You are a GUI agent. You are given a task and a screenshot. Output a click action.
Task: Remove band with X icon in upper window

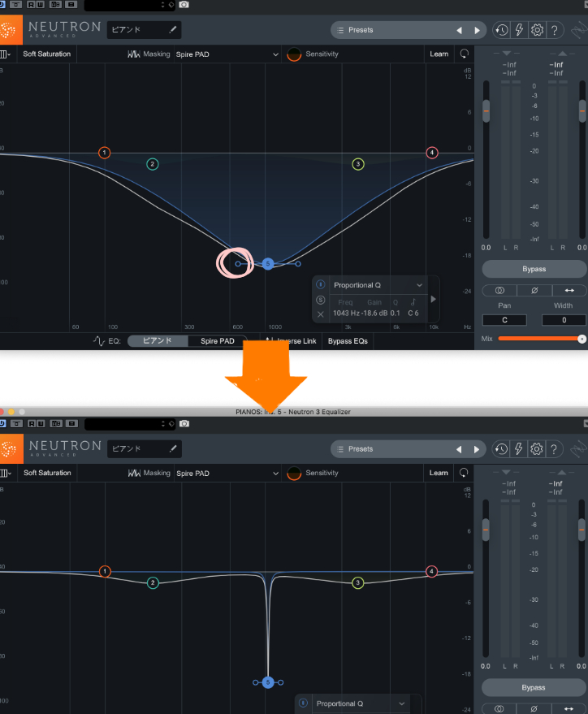pos(321,314)
